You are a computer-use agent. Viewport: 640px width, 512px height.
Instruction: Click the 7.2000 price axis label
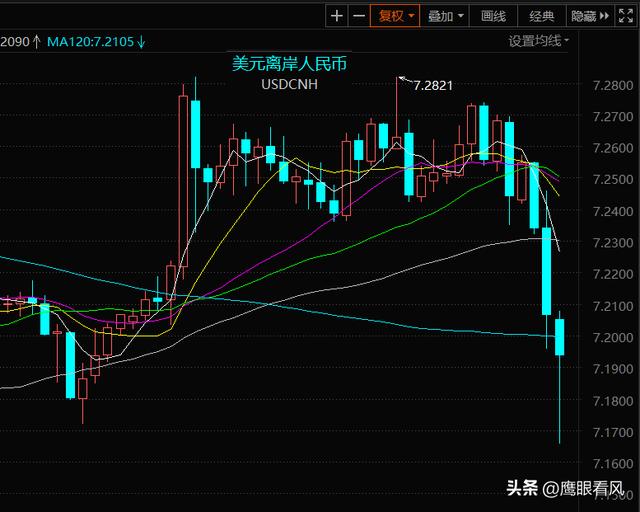pos(613,337)
